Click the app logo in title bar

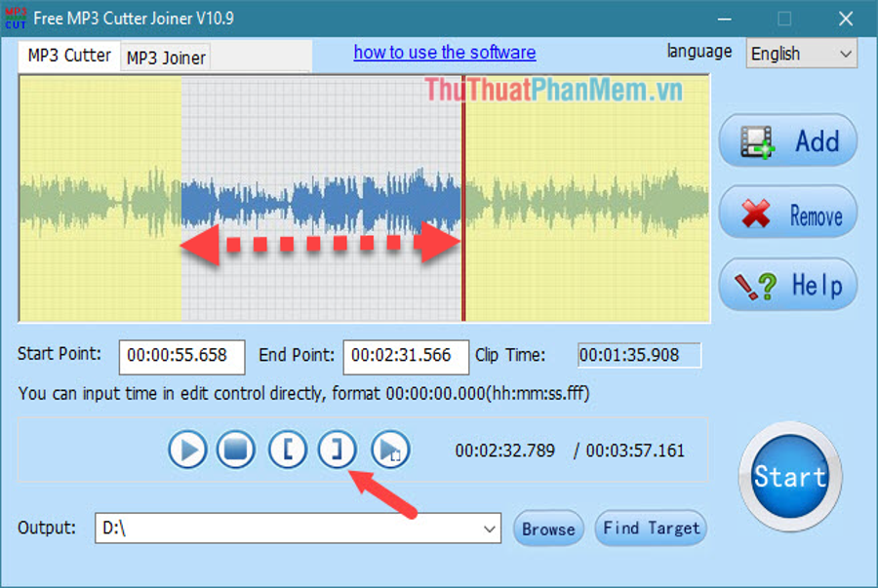point(16,19)
